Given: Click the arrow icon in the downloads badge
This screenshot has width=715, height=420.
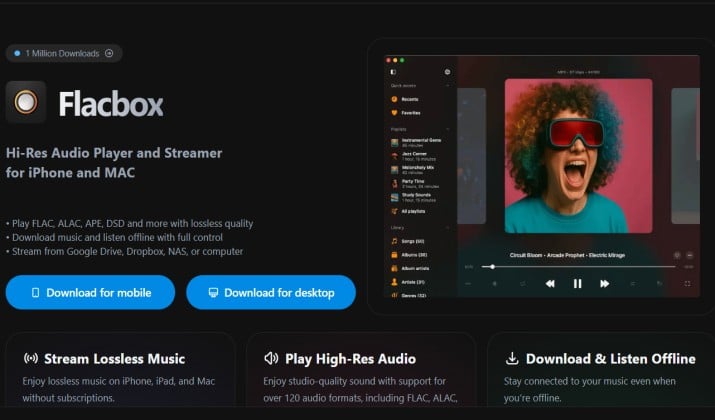Looking at the screenshot, I should 109,53.
